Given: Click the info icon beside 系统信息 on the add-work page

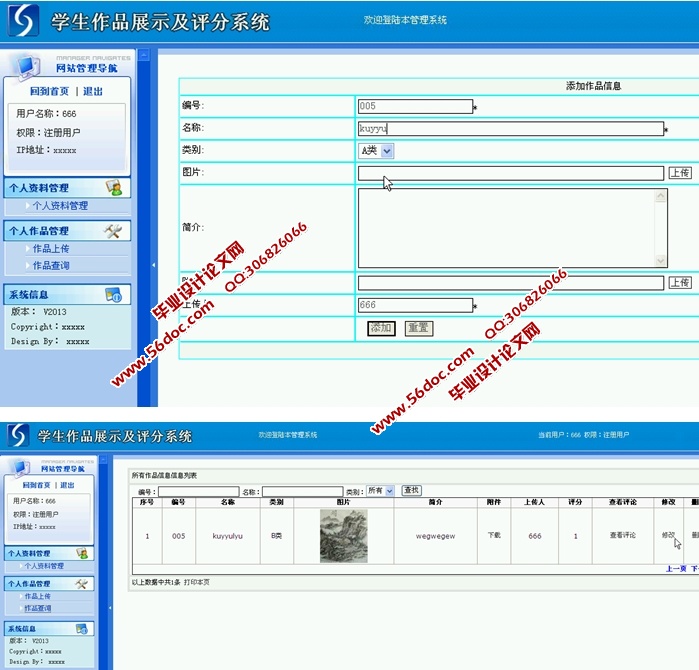Looking at the screenshot, I should coord(114,295).
